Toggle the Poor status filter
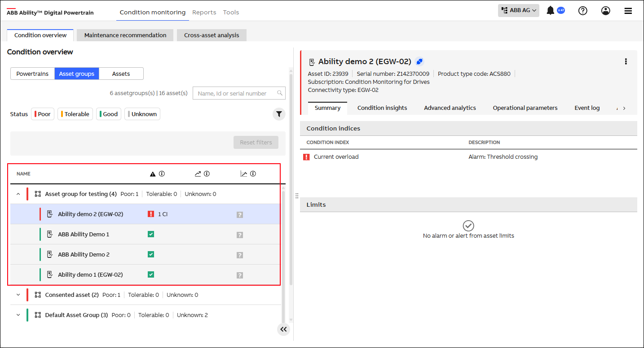 pyautogui.click(x=43, y=114)
